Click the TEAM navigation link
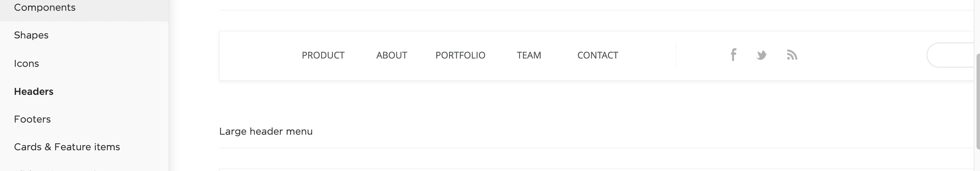This screenshot has height=171, width=980. 529,55
